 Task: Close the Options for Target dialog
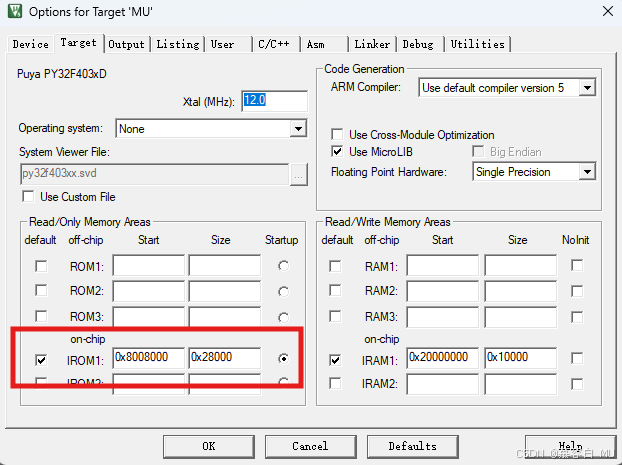(607, 11)
